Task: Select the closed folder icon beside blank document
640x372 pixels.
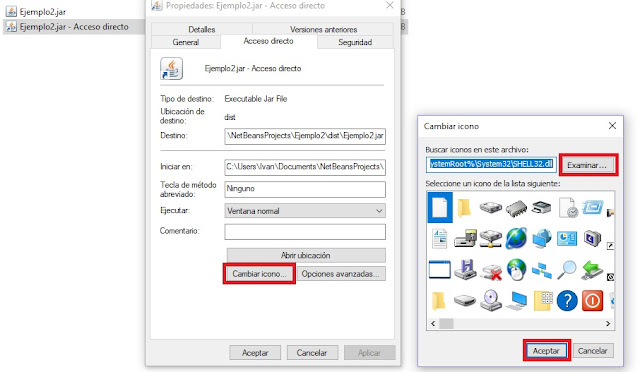Action: pos(464,207)
